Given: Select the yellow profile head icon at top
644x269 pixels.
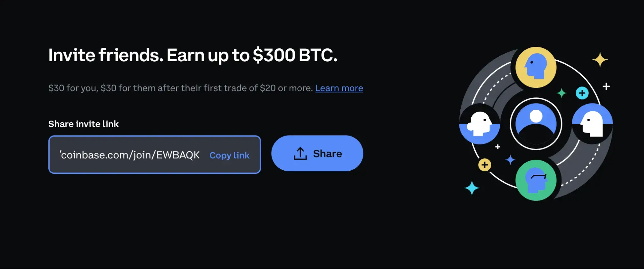Looking at the screenshot, I should (535, 67).
